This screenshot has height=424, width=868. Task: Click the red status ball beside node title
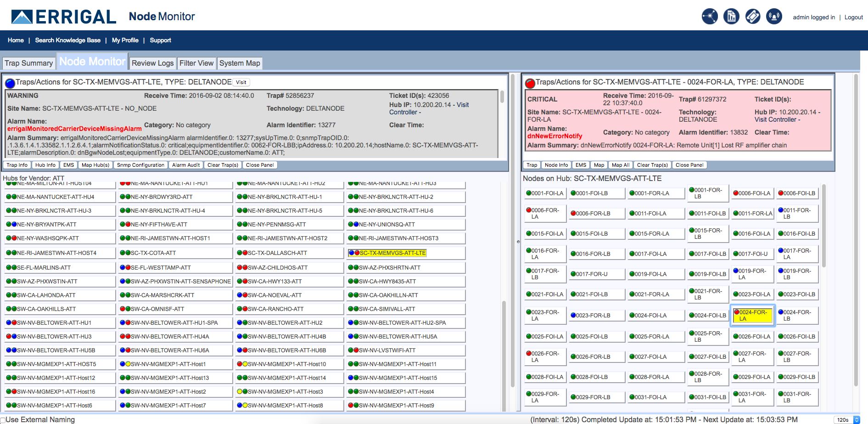[x=530, y=83]
